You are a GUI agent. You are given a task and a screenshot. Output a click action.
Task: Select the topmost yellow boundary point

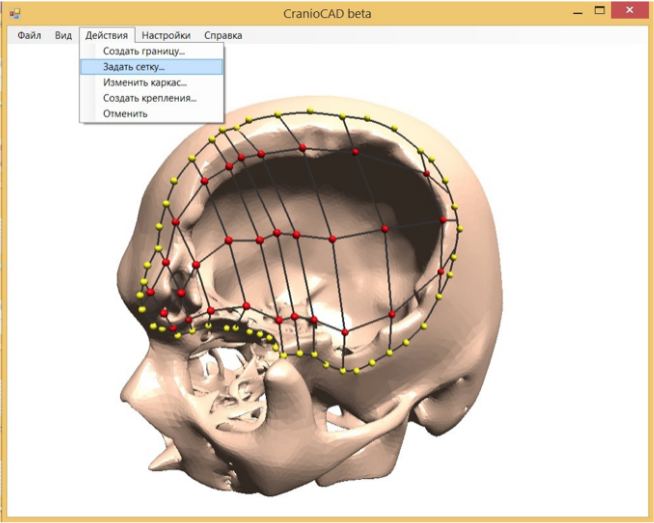point(310,111)
